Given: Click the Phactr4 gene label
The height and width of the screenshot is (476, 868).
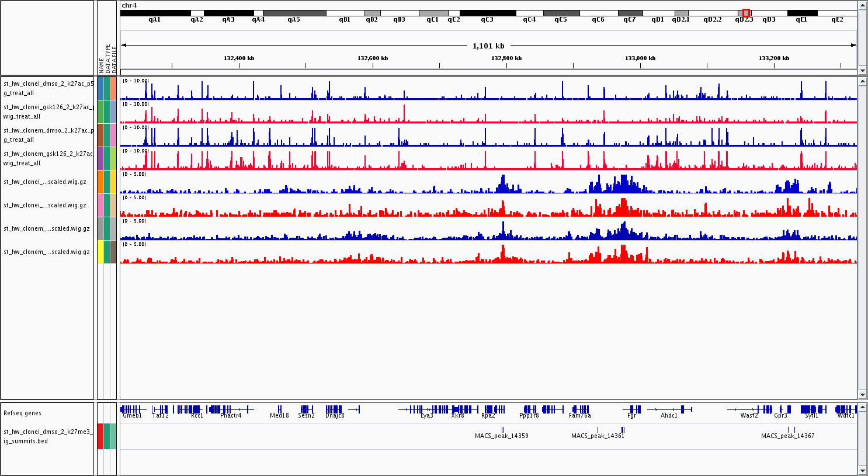Looking at the screenshot, I should [231, 416].
